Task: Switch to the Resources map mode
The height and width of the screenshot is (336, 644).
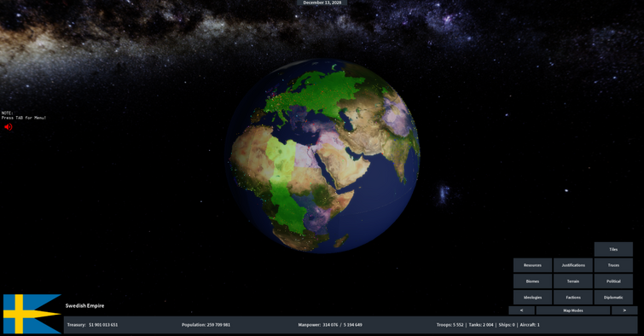Action: (x=532, y=265)
